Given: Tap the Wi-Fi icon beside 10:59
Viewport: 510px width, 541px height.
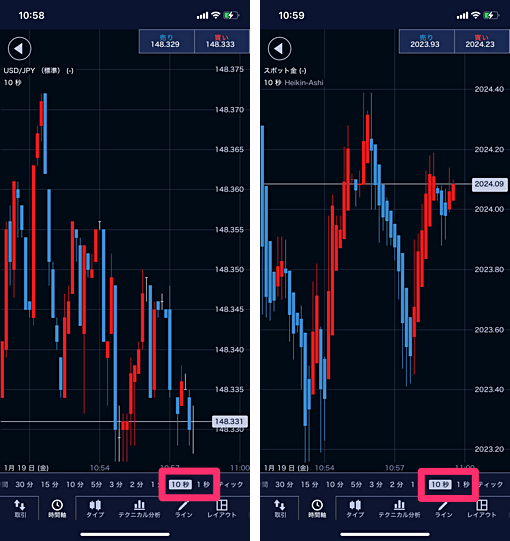Looking at the screenshot, I should coord(475,15).
